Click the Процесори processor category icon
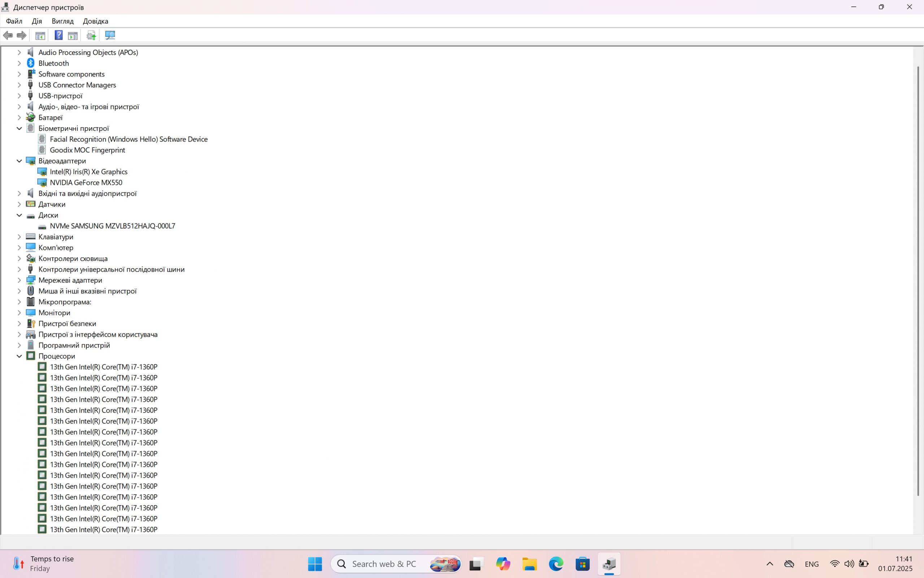924x578 pixels. (x=31, y=356)
